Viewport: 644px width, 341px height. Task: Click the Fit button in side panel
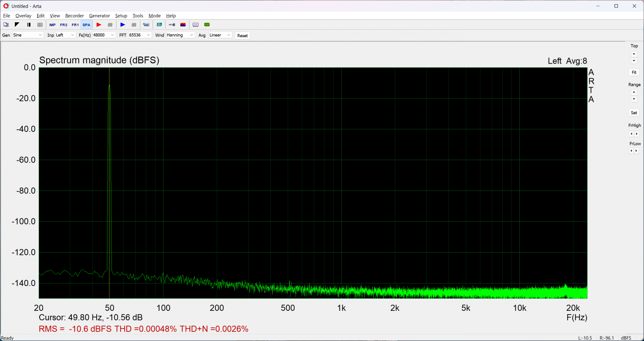tap(634, 72)
